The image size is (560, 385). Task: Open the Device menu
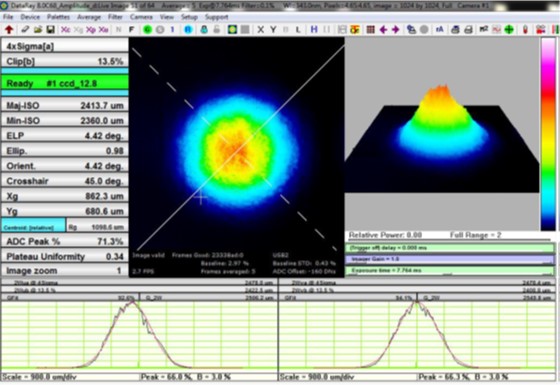click(x=30, y=17)
